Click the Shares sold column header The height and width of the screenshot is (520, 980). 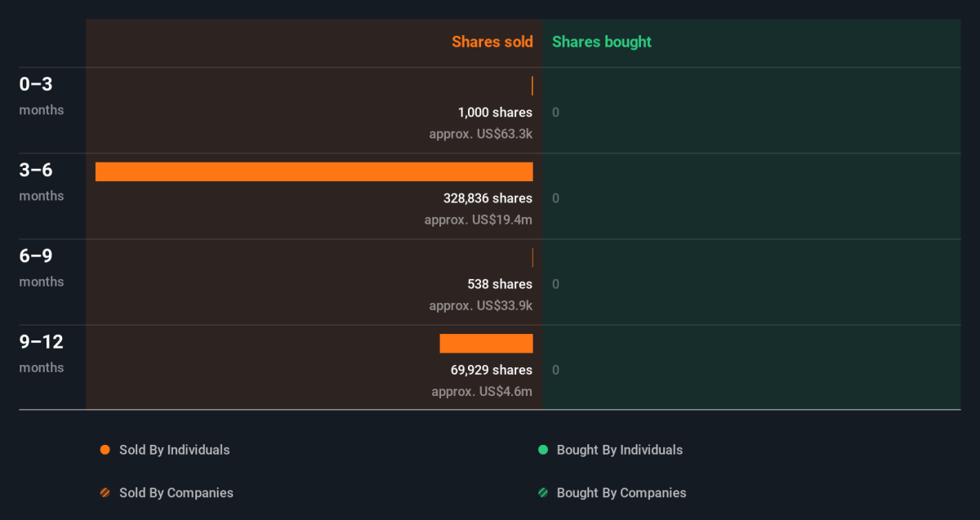[492, 42]
